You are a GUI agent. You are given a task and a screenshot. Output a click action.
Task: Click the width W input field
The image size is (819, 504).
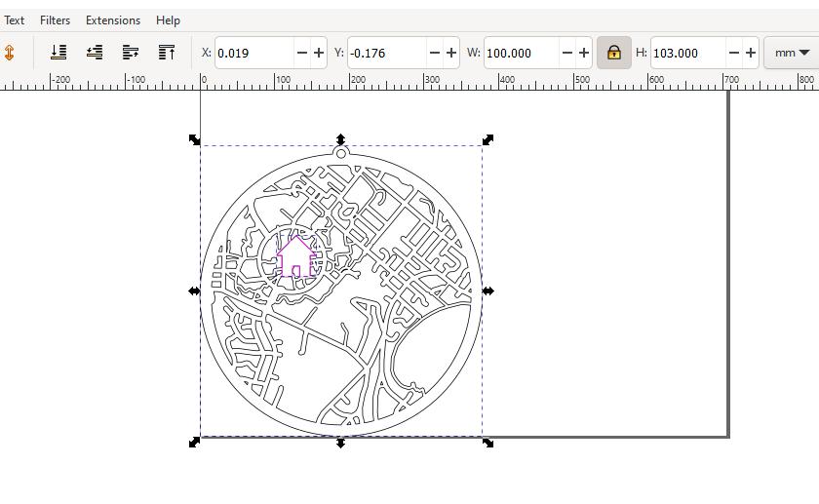[522, 53]
